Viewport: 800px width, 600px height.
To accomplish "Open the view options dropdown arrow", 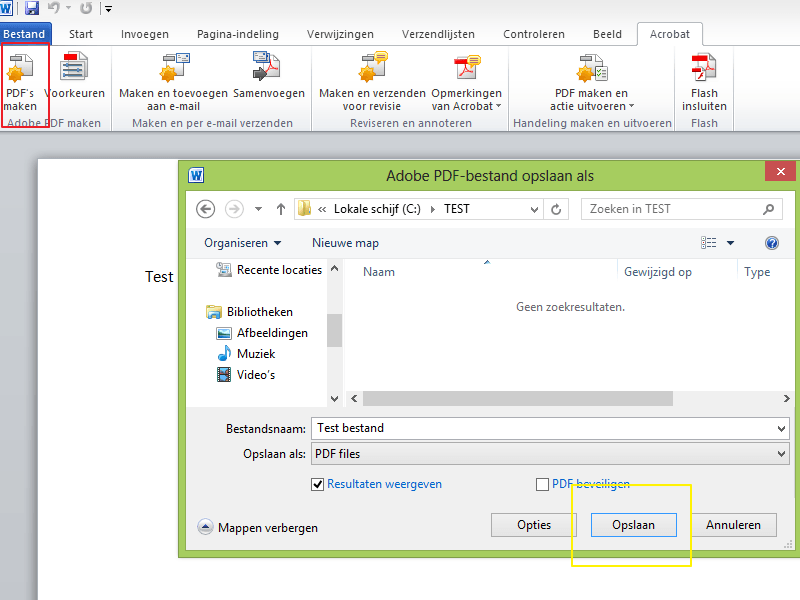I will 730,243.
